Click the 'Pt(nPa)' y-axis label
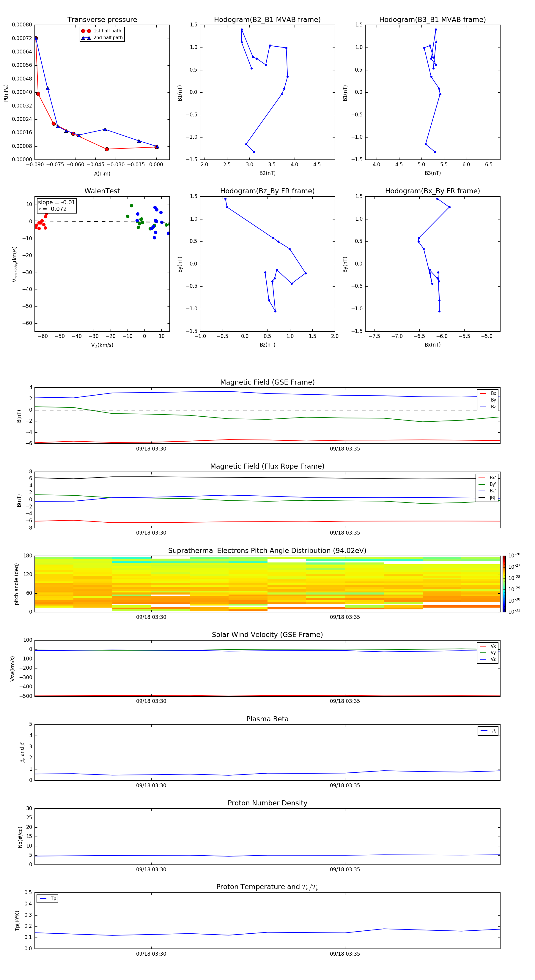535x980 pixels. coord(6,93)
